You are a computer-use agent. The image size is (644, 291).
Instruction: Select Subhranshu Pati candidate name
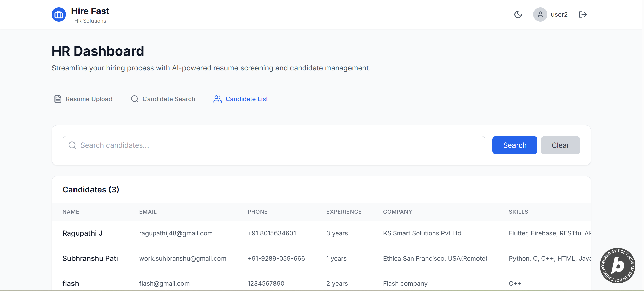(x=90, y=258)
